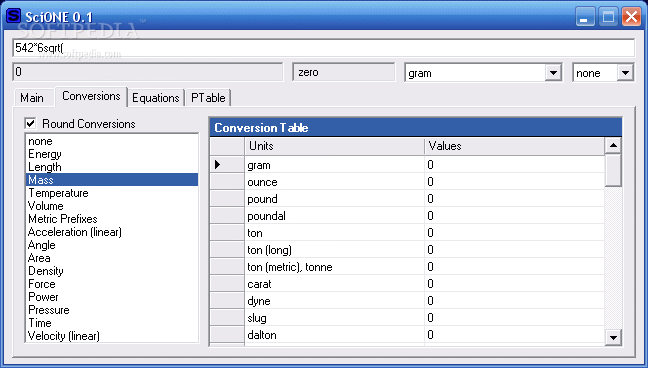Viewport: 648px width, 368px height.
Task: Select Velocity (linear) category
Action: (112, 336)
